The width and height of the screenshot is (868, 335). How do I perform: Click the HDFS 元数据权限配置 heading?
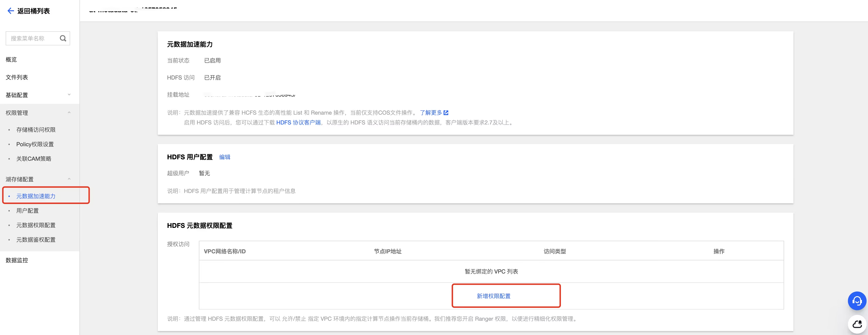click(200, 226)
